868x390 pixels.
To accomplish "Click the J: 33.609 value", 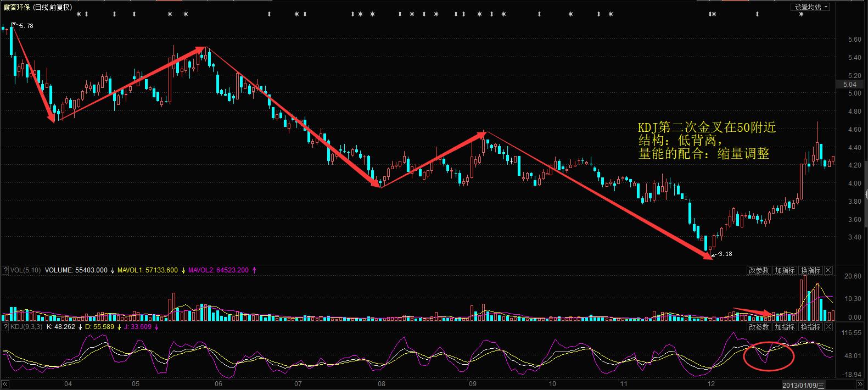I will (137, 327).
